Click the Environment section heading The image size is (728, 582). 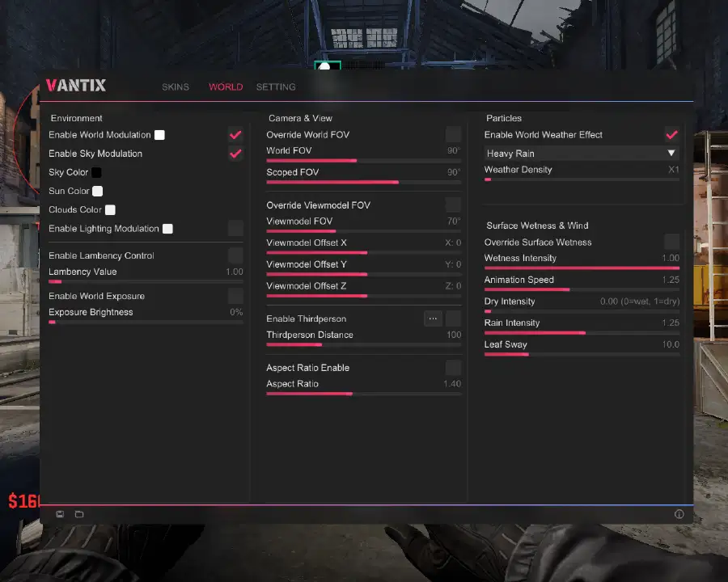(77, 118)
